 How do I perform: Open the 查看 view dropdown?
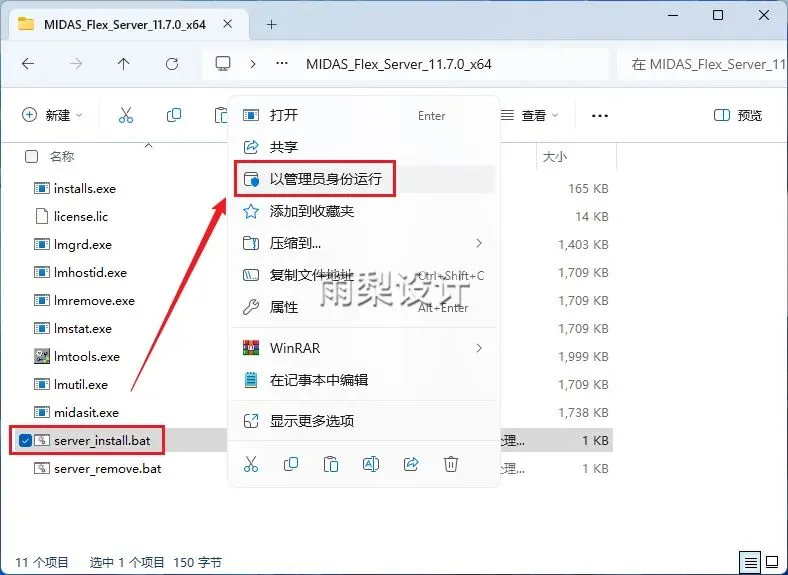point(530,116)
